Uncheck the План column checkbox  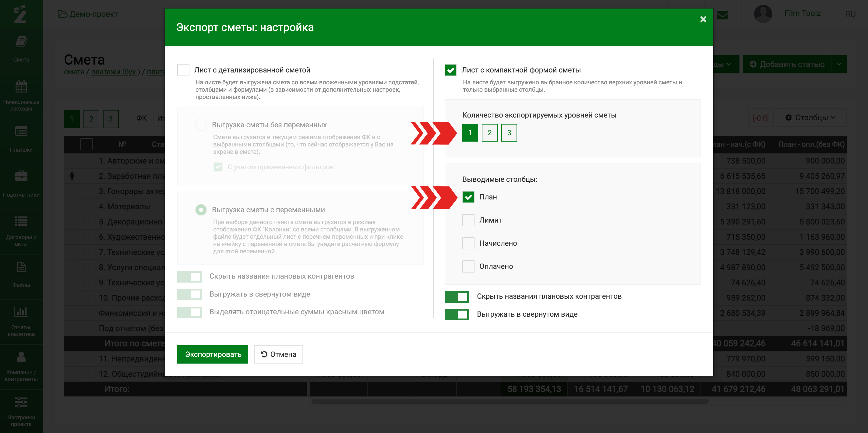click(468, 197)
